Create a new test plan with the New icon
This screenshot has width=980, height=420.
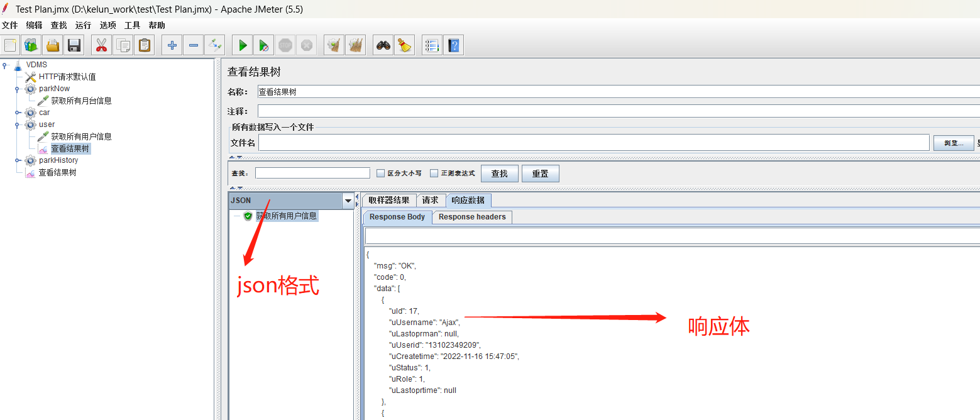click(10, 45)
